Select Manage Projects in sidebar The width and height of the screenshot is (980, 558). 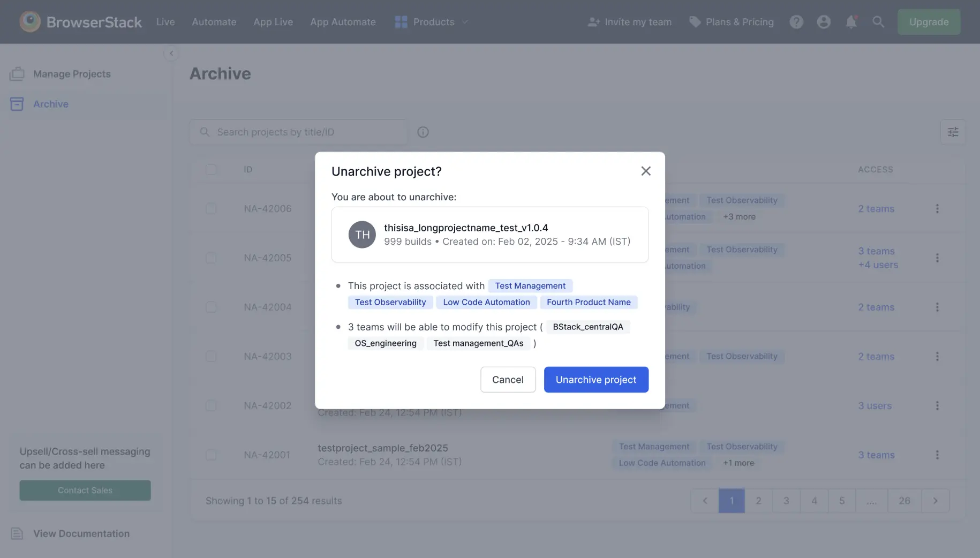(72, 74)
